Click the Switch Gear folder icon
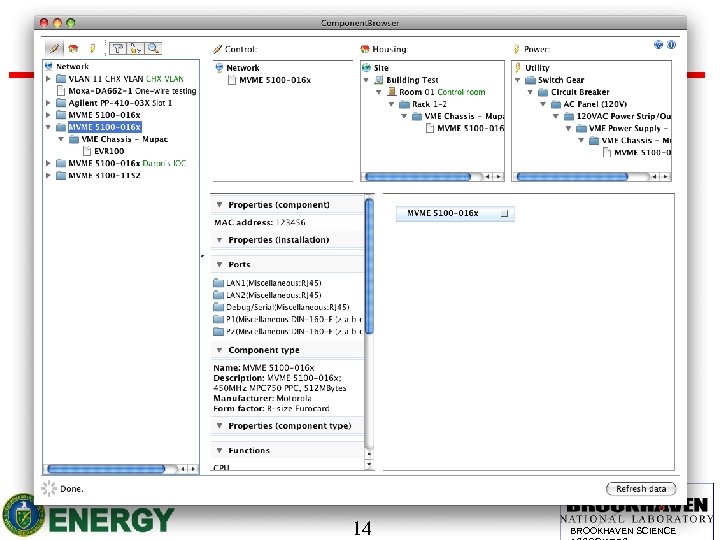Image resolution: width=720 pixels, height=540 pixels. [x=530, y=80]
